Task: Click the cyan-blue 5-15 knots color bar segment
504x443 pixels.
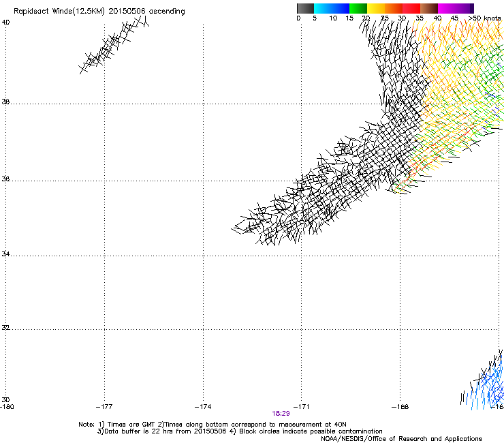Action: [x=332, y=8]
